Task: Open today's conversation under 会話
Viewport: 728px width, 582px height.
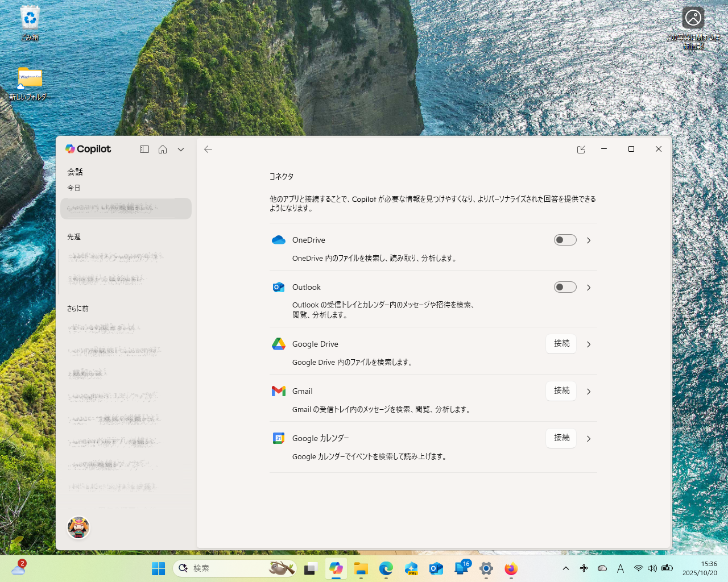Action: (126, 209)
